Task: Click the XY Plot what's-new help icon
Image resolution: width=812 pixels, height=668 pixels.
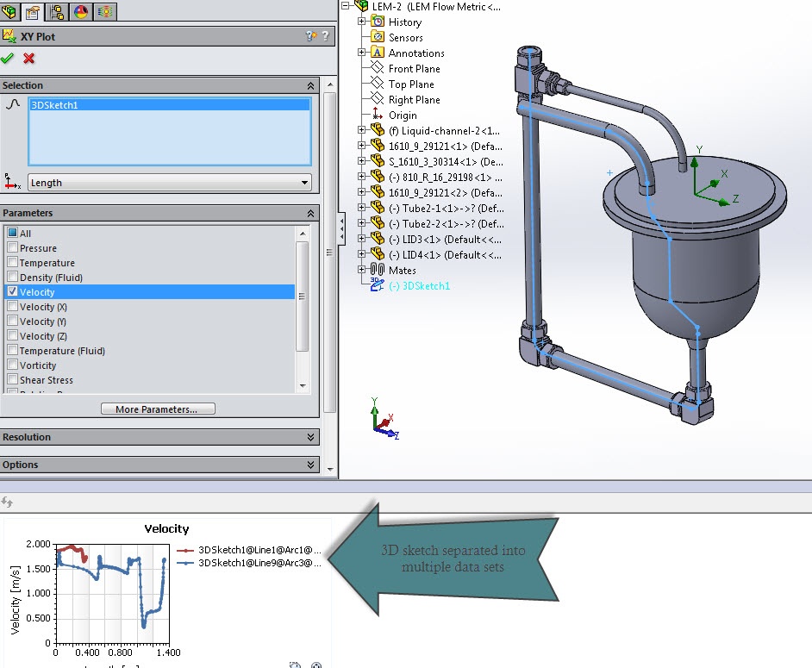Action: coord(310,35)
